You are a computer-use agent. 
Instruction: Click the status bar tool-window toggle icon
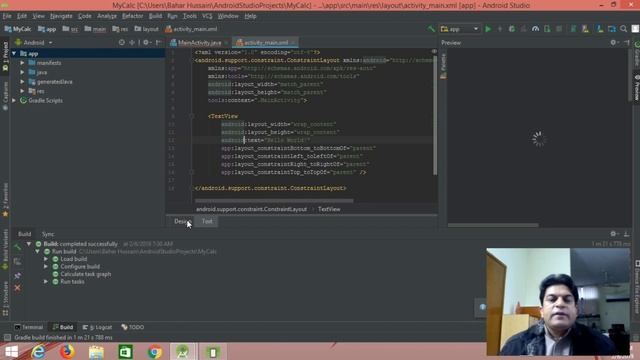click(7, 338)
